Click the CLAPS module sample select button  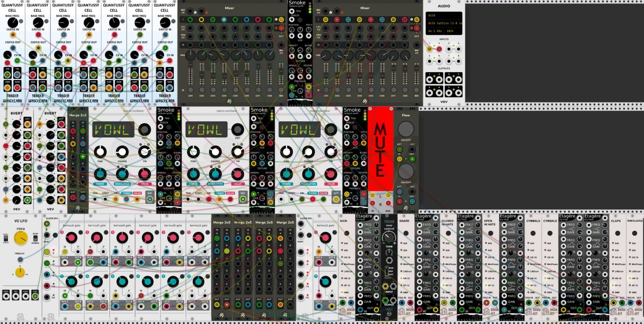(618, 233)
